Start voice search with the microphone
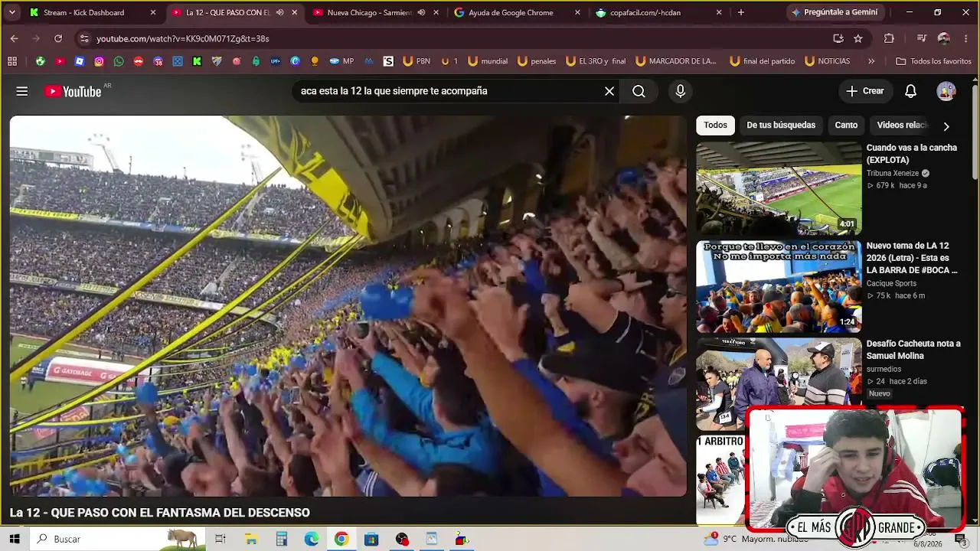Screen dimensions: 980x551 (x=681, y=91)
